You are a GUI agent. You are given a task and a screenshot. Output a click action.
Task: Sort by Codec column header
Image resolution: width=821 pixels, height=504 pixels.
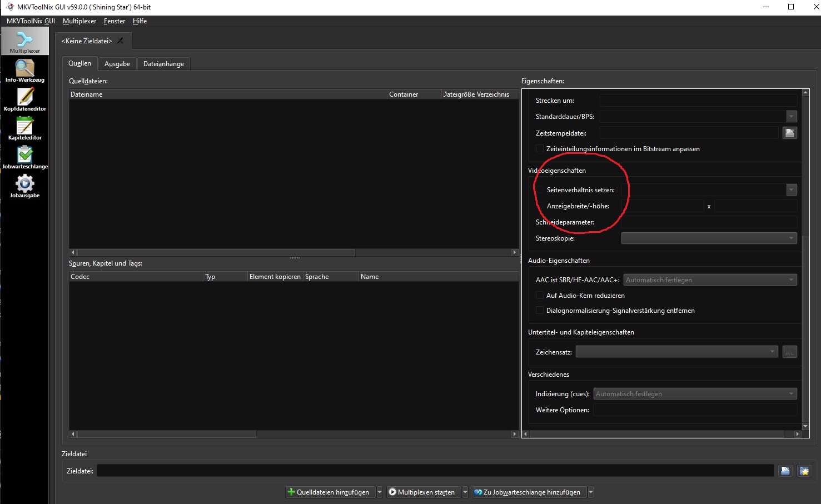click(136, 277)
